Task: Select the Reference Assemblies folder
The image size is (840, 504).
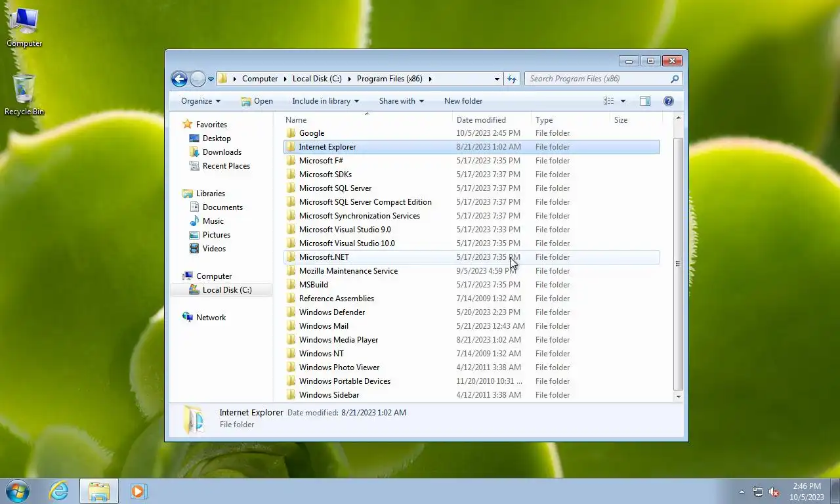Action: click(x=471, y=299)
